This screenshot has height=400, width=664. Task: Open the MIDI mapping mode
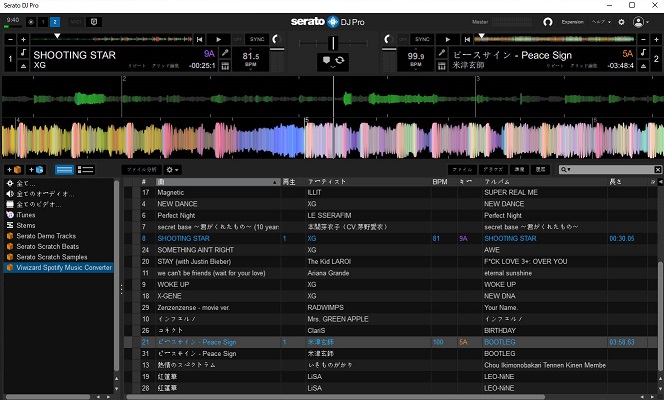[76, 22]
